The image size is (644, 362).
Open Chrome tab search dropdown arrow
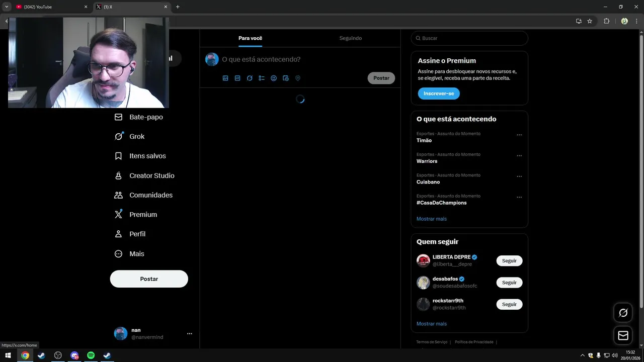pyautogui.click(x=7, y=7)
